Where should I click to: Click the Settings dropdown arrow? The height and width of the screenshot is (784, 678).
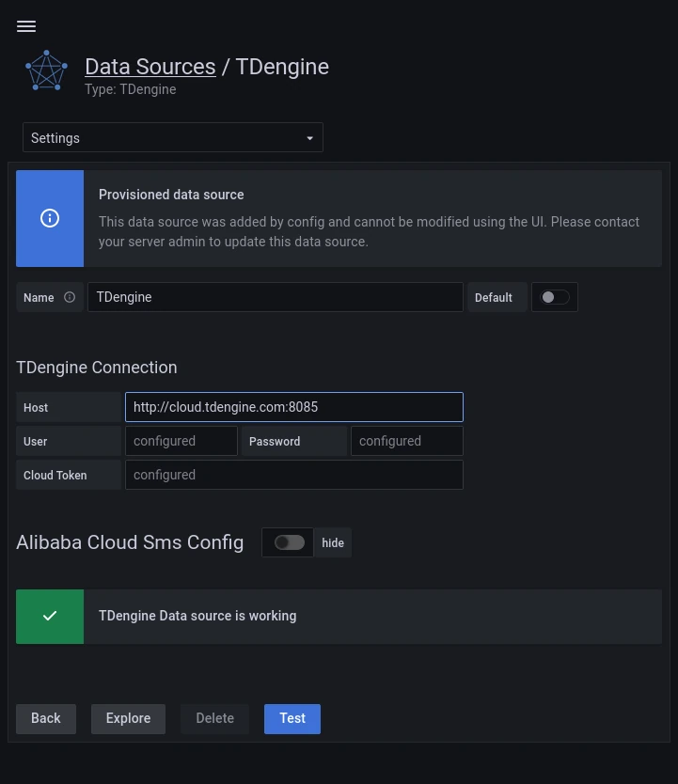point(309,138)
